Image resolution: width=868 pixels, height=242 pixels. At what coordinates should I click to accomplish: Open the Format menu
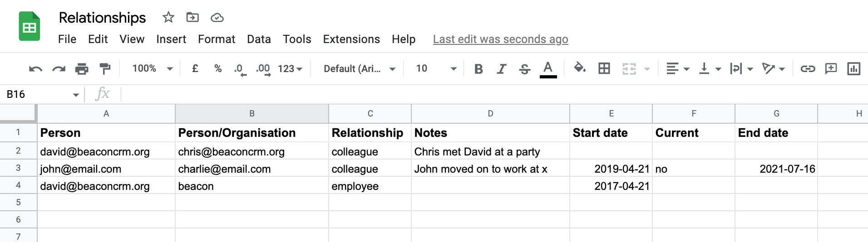coord(216,39)
